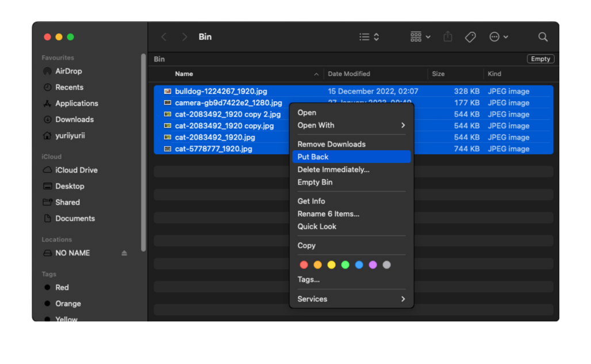The height and width of the screenshot is (364, 591).
Task: Click the Empty button
Action: point(540,59)
